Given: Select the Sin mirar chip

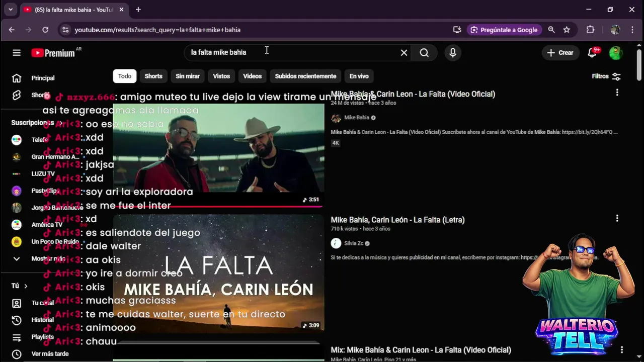Looking at the screenshot, I should (188, 76).
